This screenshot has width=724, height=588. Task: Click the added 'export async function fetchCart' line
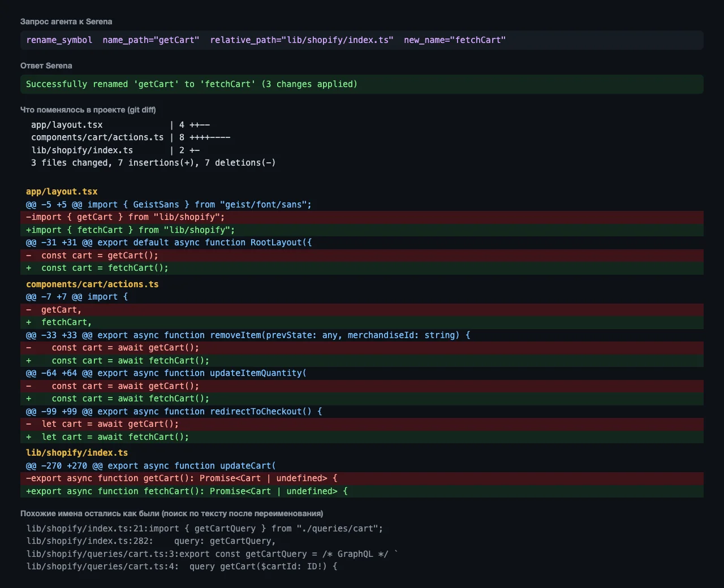pyautogui.click(x=362, y=491)
